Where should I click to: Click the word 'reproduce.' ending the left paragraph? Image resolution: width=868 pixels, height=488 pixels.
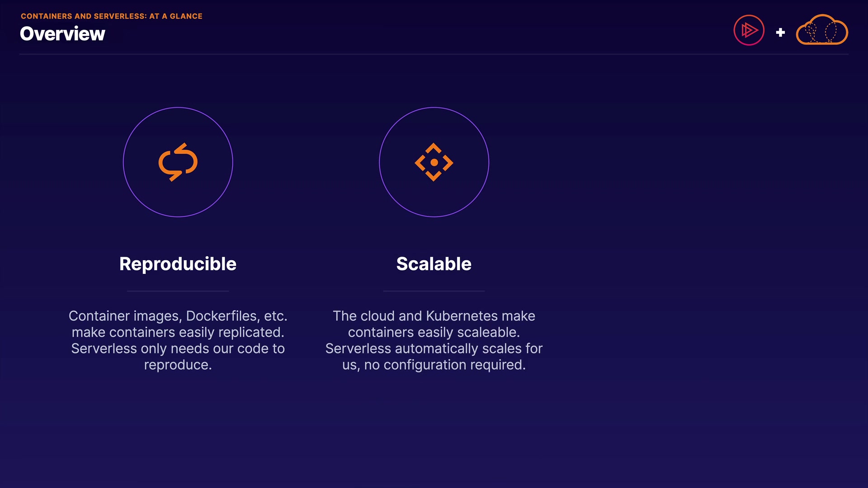coord(178,365)
